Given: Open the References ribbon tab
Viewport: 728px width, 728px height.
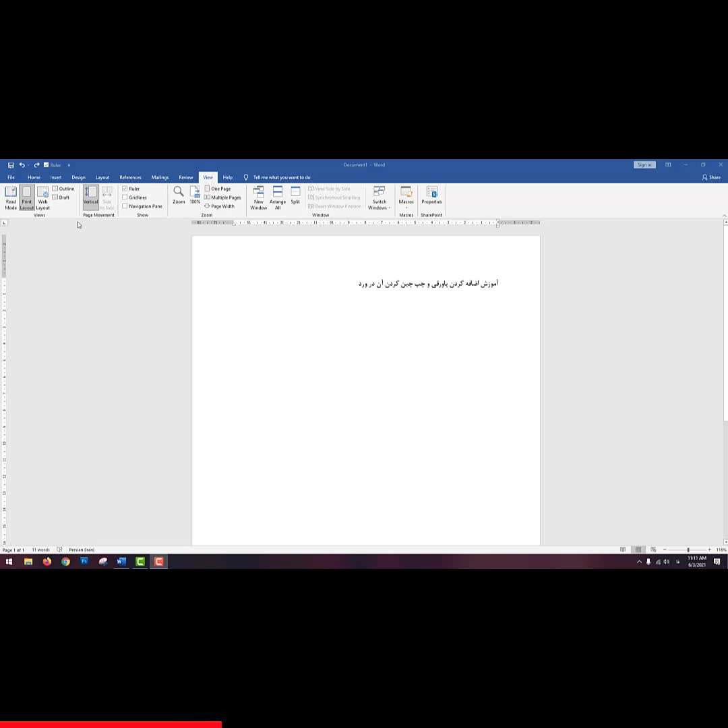Looking at the screenshot, I should [x=130, y=177].
